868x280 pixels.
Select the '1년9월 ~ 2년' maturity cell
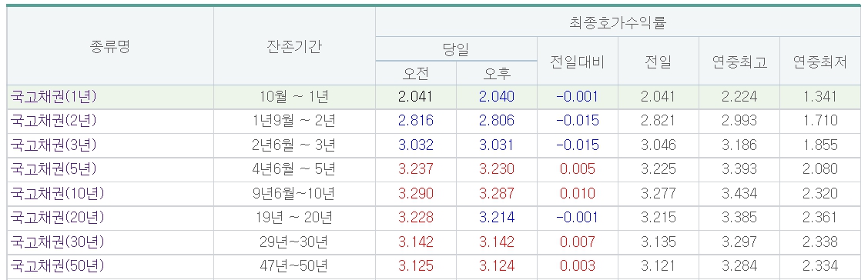294,120
